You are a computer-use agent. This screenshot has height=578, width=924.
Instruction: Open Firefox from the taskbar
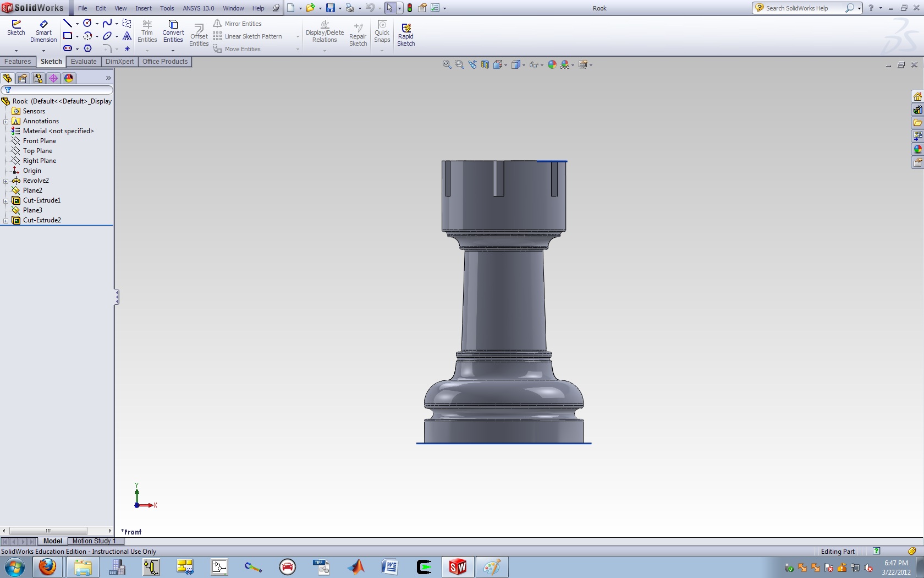coord(47,567)
